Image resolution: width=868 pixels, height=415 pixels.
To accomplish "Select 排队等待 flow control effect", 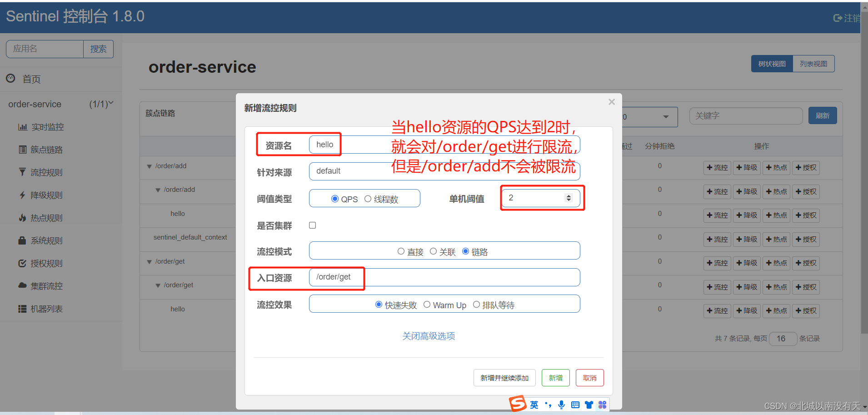I will [476, 305].
